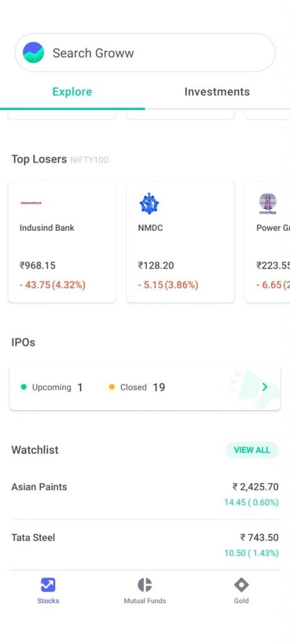View Upcoming IPOs count
Screen dimensions: 290x644
(x=52, y=387)
